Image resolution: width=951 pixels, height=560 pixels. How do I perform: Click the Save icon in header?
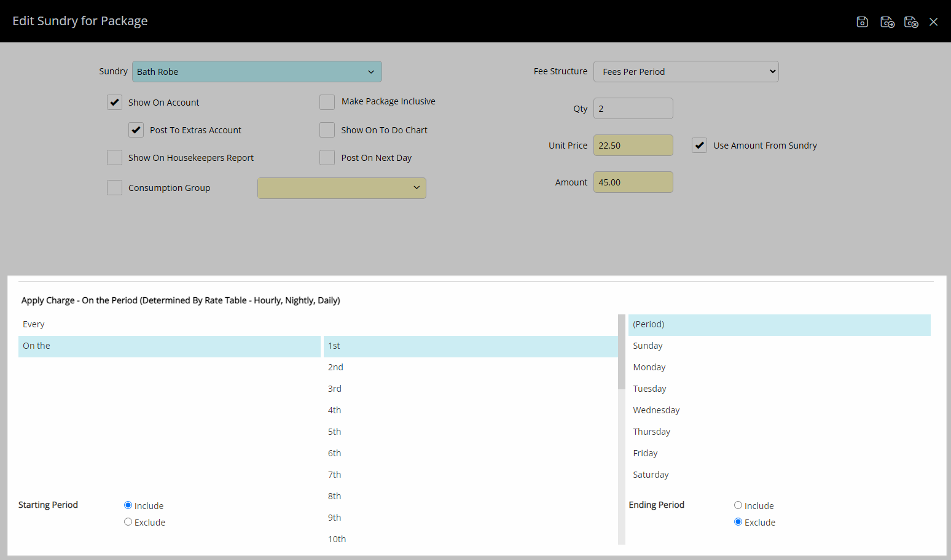862,22
